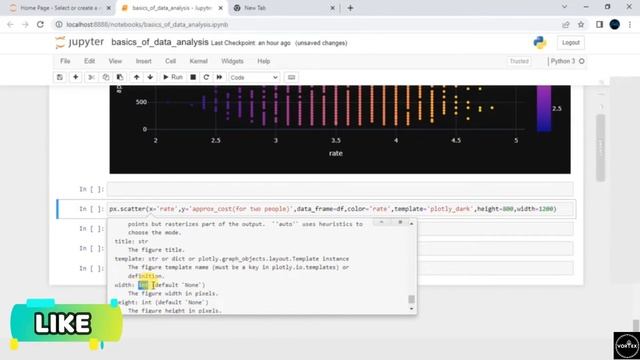
Task: Switch to the New Tab browser tab
Action: tap(282, 8)
